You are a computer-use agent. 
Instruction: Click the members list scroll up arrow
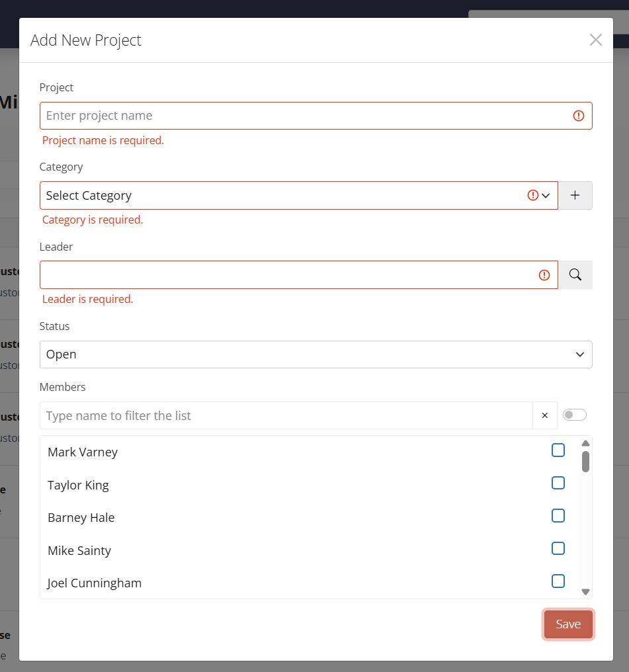585,443
